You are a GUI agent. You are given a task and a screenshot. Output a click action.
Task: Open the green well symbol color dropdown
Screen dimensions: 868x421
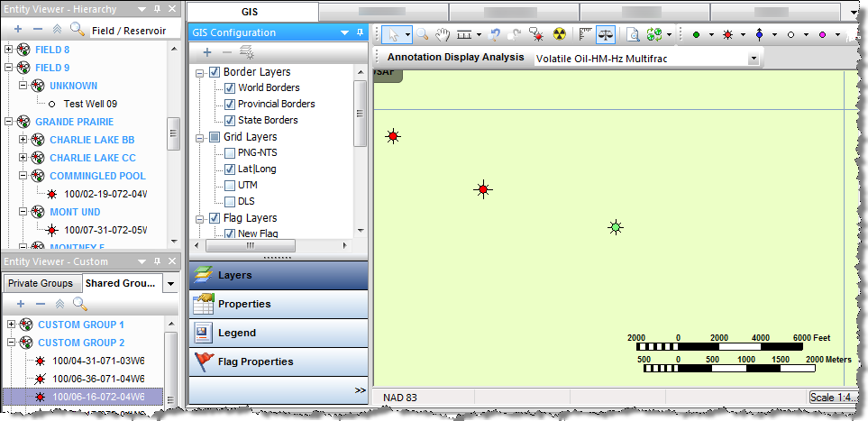pyautogui.click(x=709, y=34)
